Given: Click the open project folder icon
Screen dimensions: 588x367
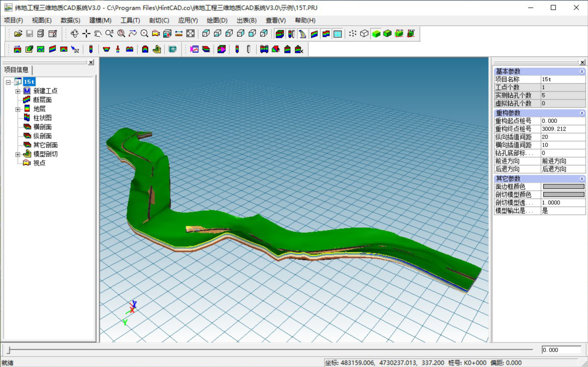Looking at the screenshot, I should (18, 34).
